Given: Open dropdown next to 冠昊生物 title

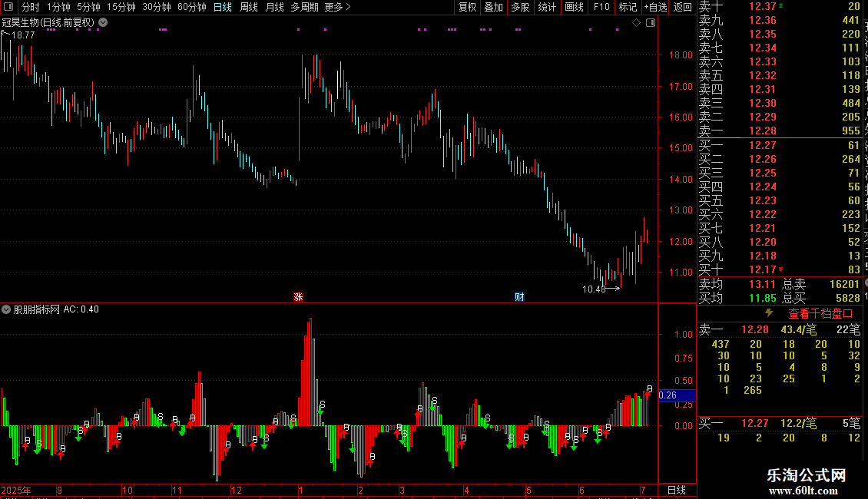Looking at the screenshot, I should pos(103,23).
